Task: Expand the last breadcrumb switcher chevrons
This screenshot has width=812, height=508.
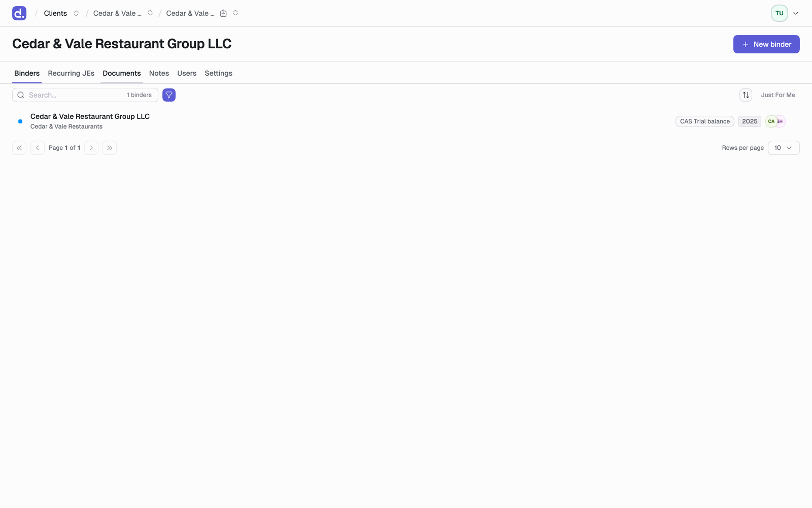Action: (235, 13)
